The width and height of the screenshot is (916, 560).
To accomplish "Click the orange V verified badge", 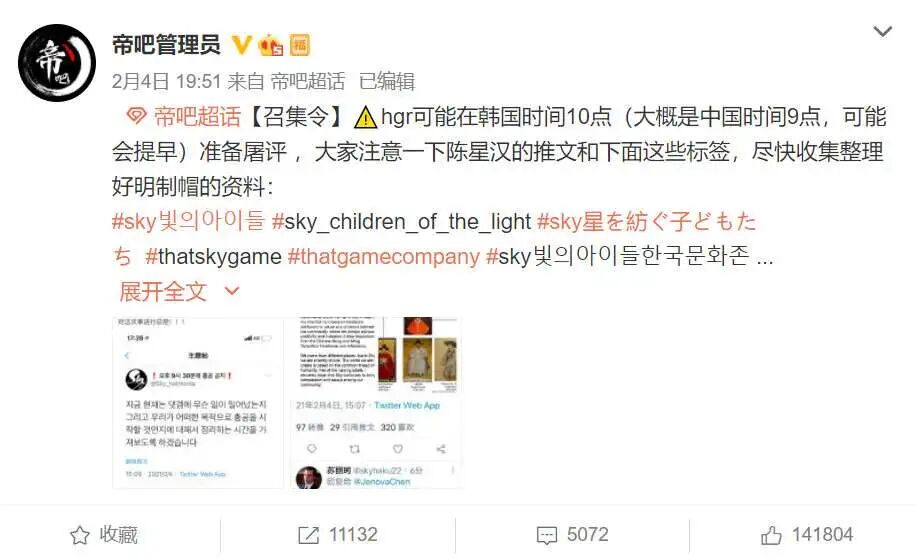I will click(241, 45).
